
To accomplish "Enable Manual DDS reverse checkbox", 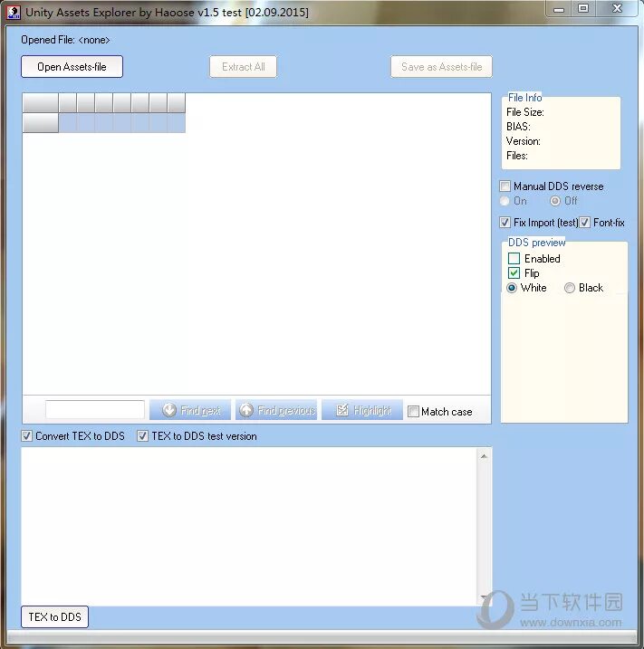I will coord(505,186).
